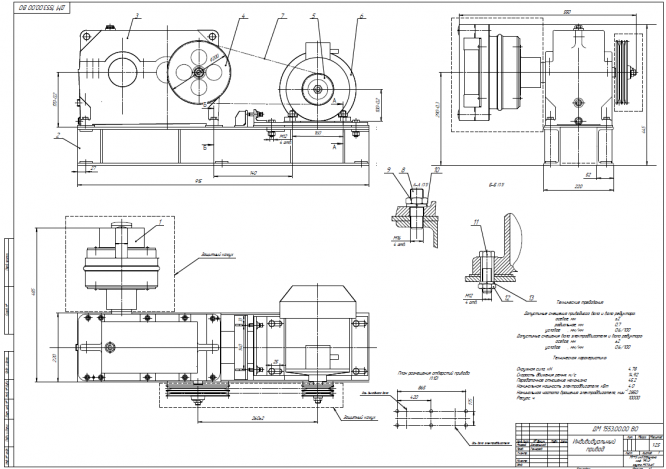Click the 'Техническая характеристика' heading
The image size is (666, 469).
click(x=579, y=358)
